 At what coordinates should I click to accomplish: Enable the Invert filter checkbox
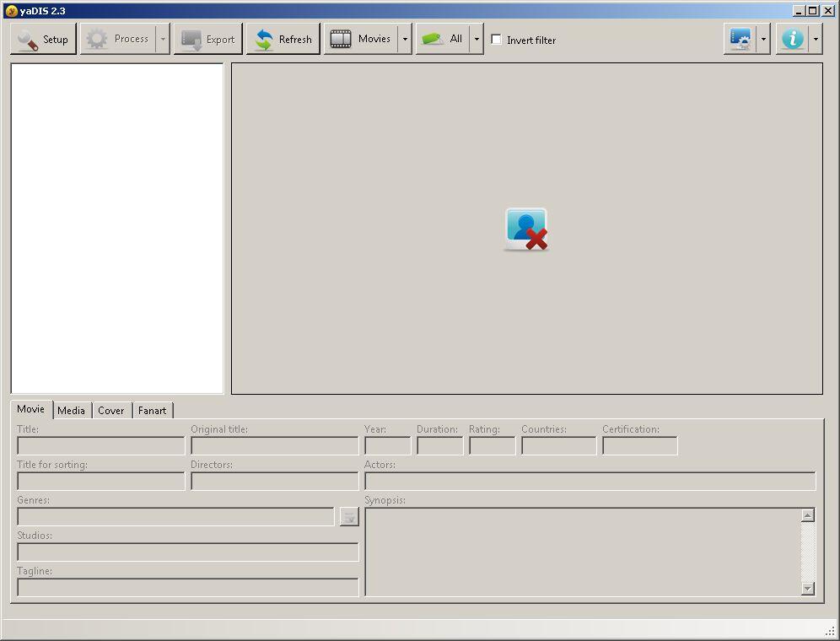tap(496, 39)
